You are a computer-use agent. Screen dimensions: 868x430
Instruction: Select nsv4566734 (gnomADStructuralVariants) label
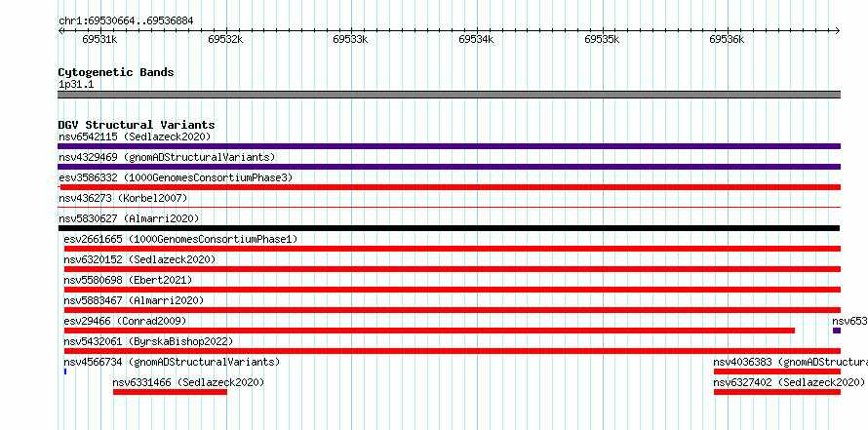(x=172, y=362)
